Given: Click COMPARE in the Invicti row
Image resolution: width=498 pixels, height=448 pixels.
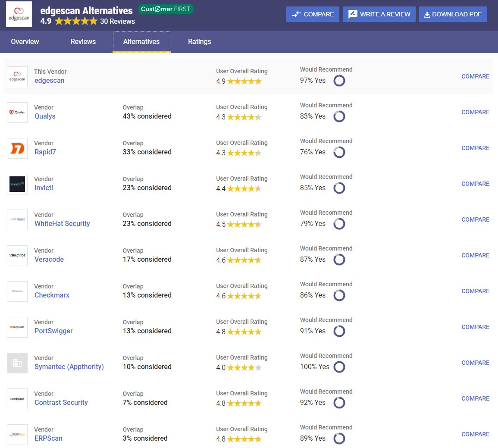Looking at the screenshot, I should pos(475,184).
